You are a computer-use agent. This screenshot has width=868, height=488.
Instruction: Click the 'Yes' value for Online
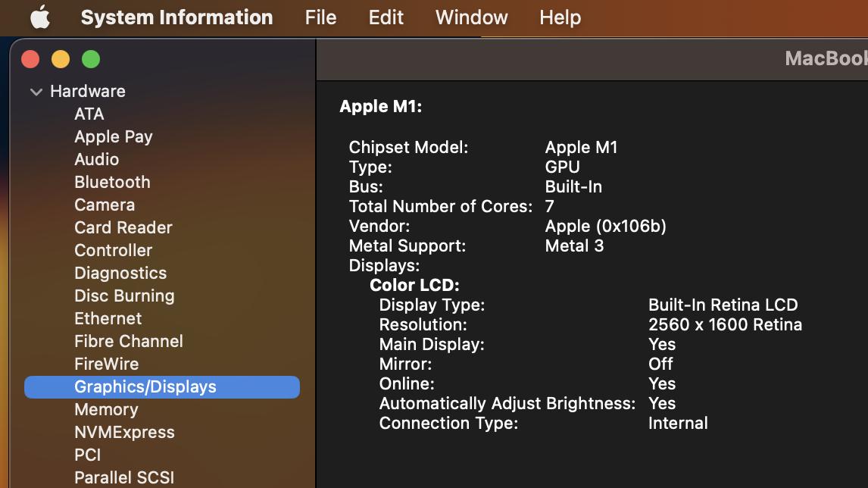coord(662,384)
